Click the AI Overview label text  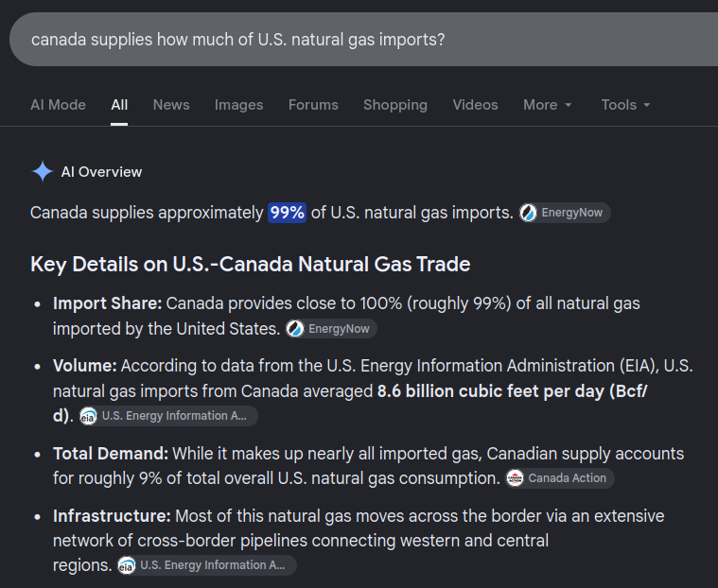(x=101, y=172)
